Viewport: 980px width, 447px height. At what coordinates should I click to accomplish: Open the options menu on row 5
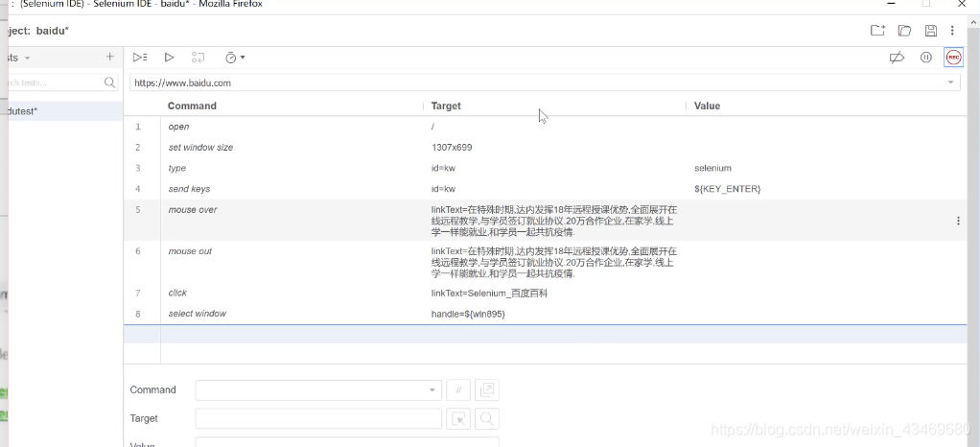point(958,221)
